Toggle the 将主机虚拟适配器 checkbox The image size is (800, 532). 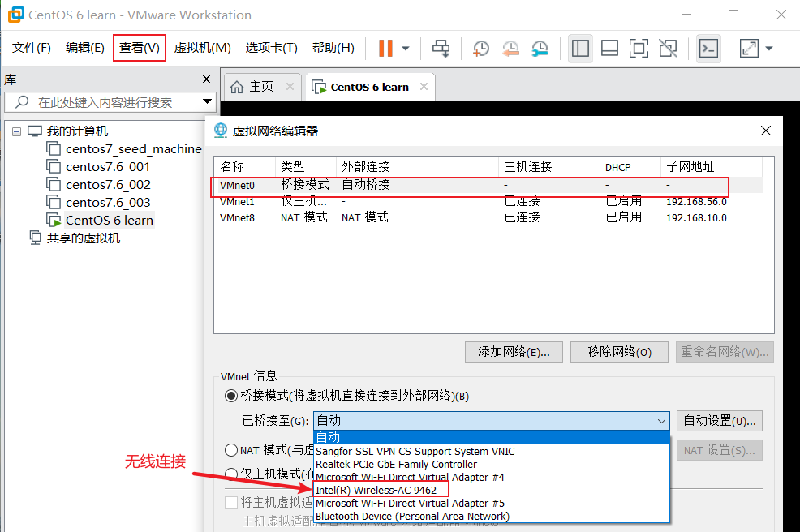pyautogui.click(x=231, y=503)
